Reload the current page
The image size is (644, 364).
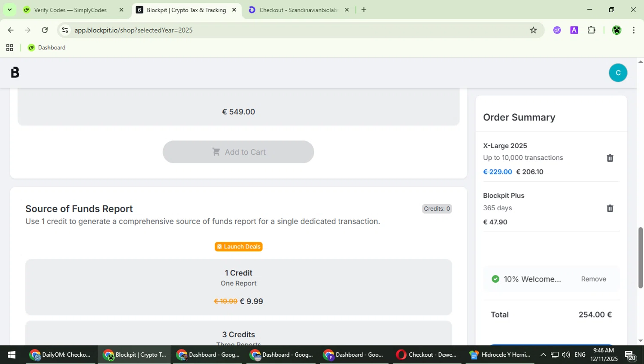pos(45,30)
